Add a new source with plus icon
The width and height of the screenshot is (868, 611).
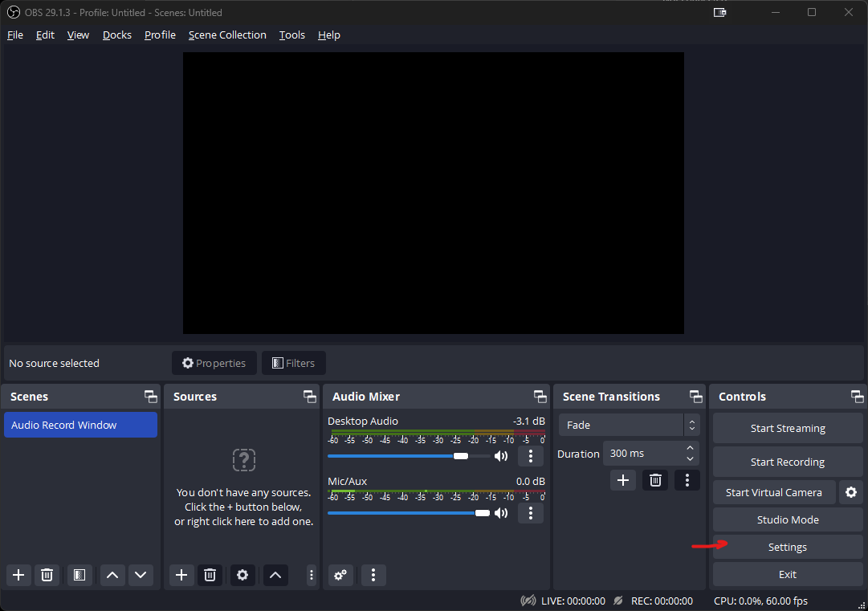pyautogui.click(x=181, y=575)
